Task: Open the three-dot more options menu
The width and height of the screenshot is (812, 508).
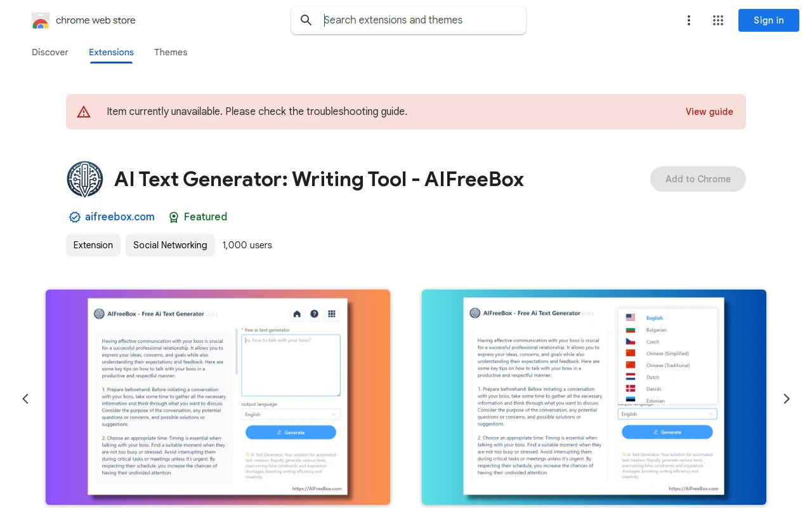Action: 688,20
